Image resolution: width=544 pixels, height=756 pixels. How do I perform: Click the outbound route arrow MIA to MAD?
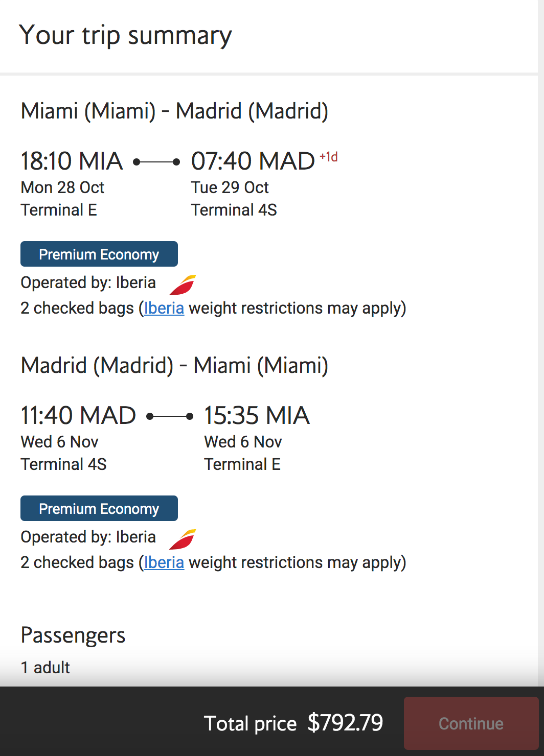tap(156, 162)
